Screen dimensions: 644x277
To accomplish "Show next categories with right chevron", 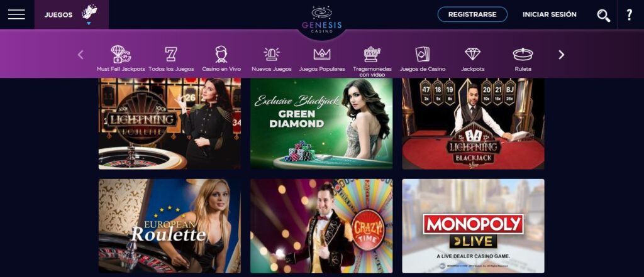I will (x=562, y=55).
